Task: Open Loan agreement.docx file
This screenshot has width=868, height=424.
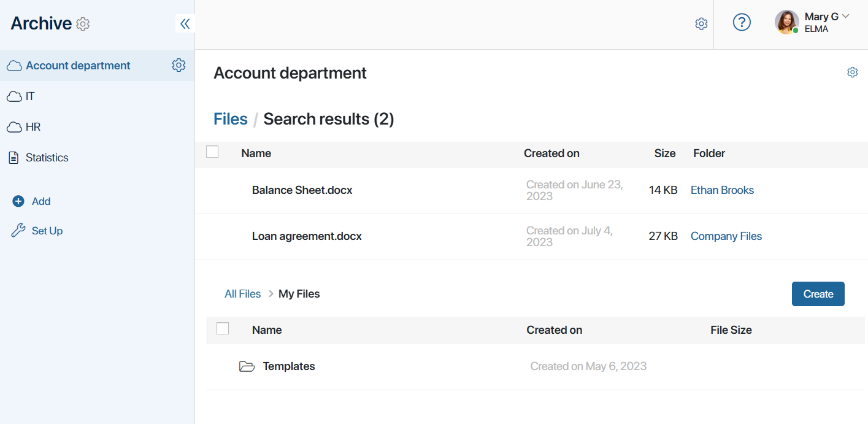Action: tap(307, 236)
